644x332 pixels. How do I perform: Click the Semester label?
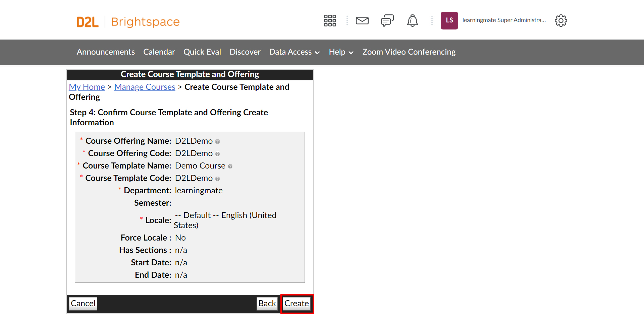coord(153,203)
